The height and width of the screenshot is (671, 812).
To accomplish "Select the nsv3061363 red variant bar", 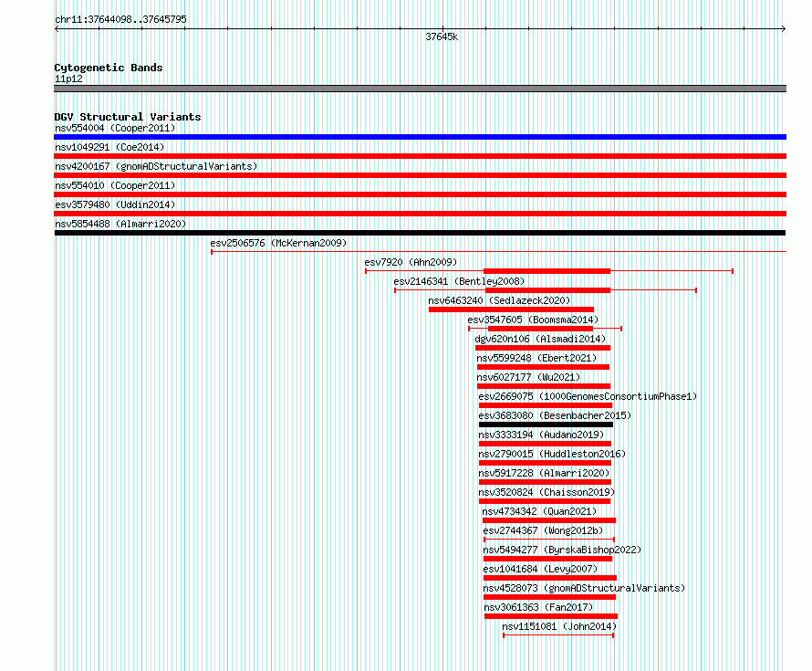I will coord(551,616).
